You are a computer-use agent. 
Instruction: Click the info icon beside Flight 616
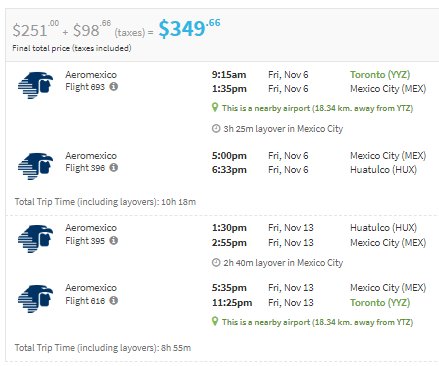tap(114, 300)
